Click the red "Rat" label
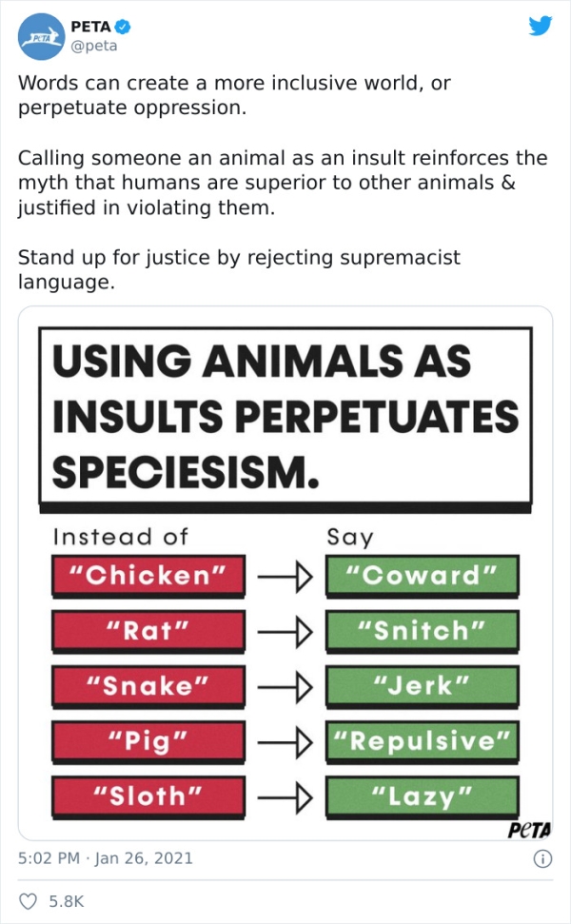Screen dimensions: 571x924 148,630
